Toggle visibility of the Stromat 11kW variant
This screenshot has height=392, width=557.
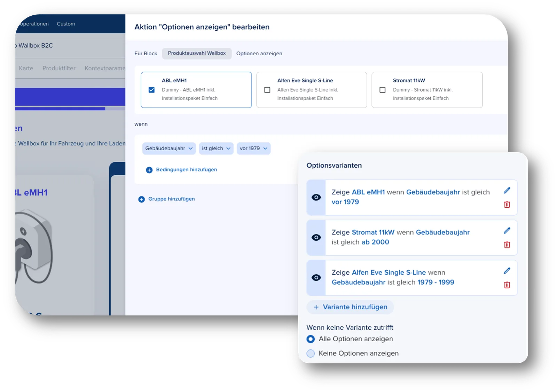316,238
